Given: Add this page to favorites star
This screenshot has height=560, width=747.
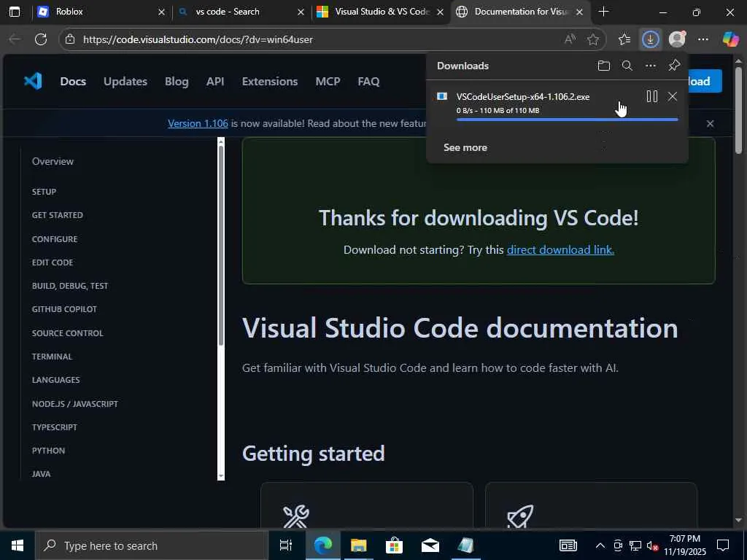Looking at the screenshot, I should point(592,39).
